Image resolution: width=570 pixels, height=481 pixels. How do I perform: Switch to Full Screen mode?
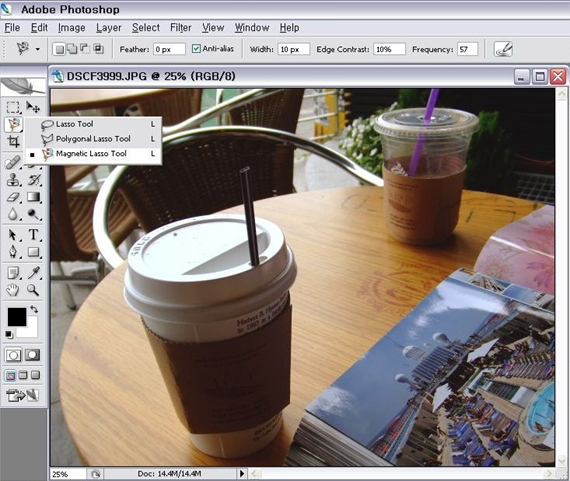click(35, 375)
